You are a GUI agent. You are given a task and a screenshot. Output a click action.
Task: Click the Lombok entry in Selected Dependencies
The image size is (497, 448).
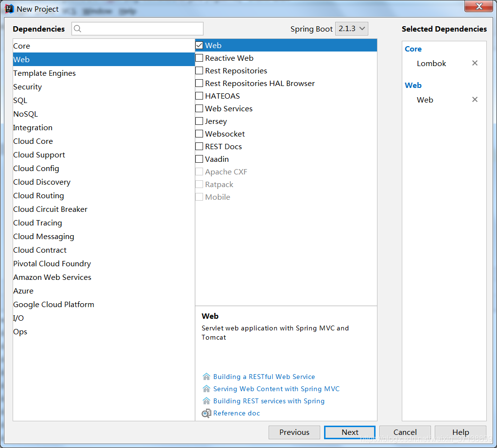pos(431,64)
